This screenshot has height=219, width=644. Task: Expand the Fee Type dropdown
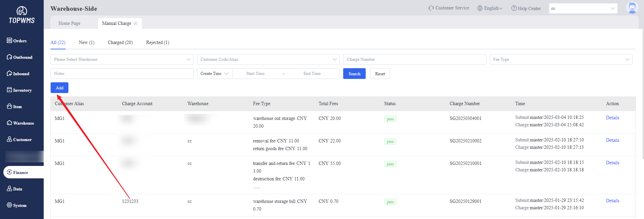[561, 59]
